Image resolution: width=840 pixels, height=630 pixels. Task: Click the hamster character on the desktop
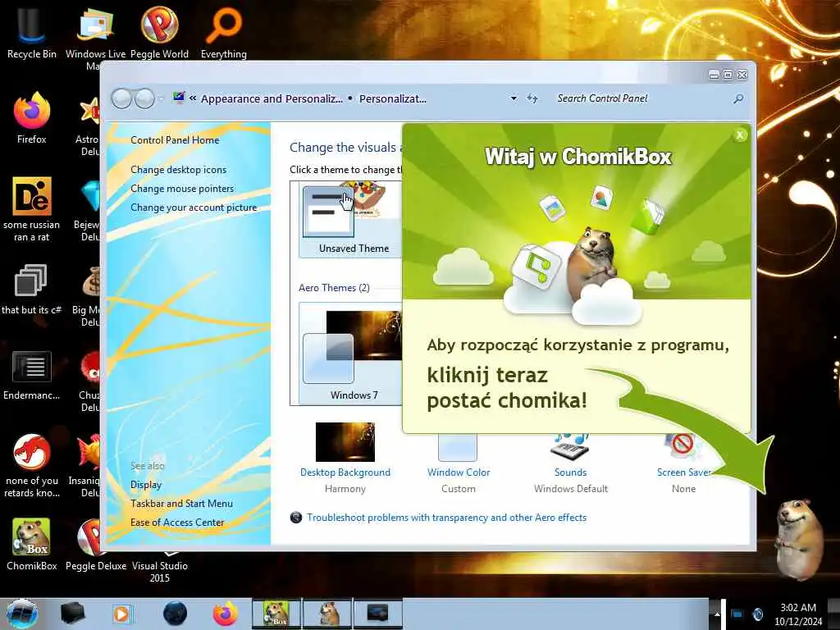coord(799,540)
